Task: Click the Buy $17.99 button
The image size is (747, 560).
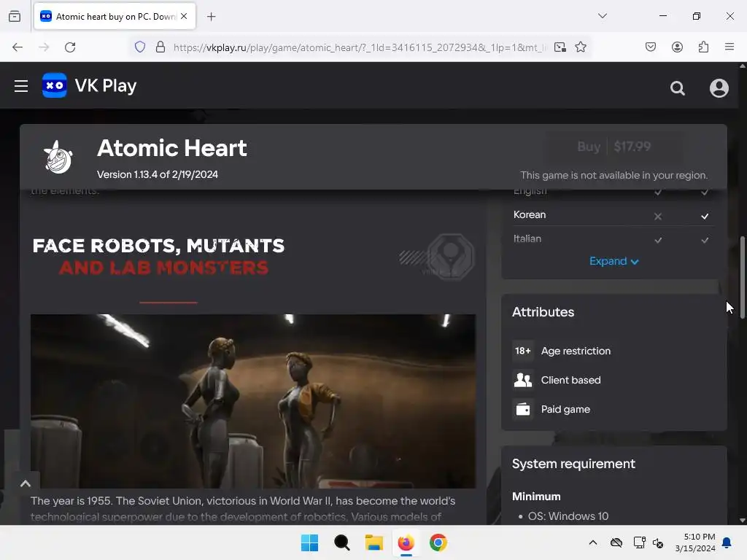Action: coord(614,147)
